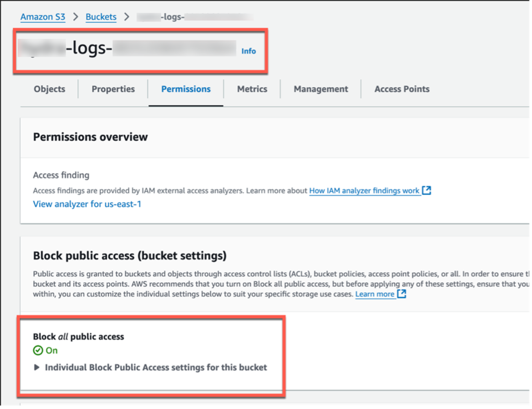The width and height of the screenshot is (532, 409).
Task: Click the disclosure triangle for individual settings
Action: click(x=37, y=367)
